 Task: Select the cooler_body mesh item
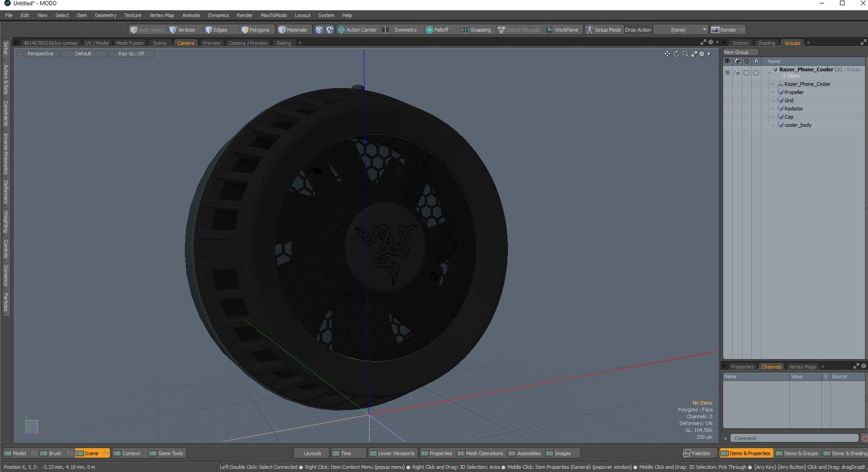coord(798,125)
